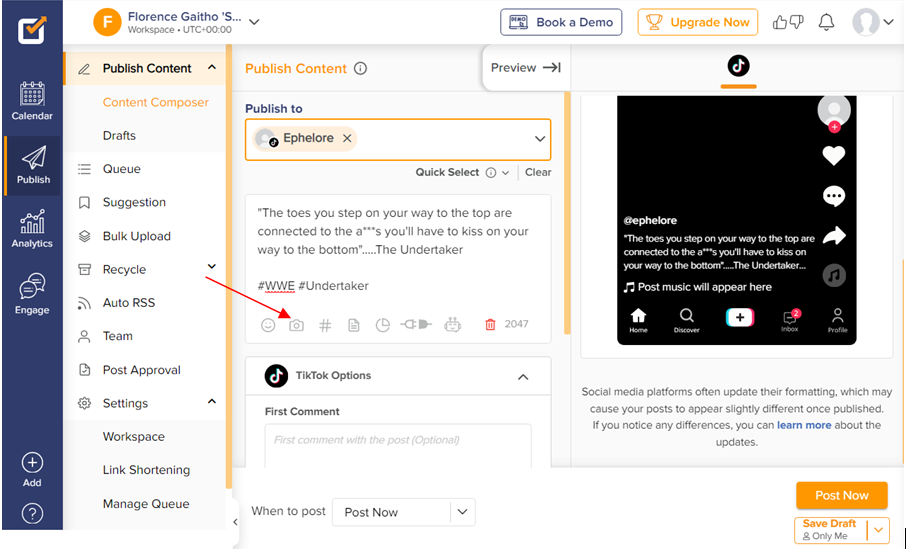Click the link shortener plug icon
This screenshot has width=906, height=551.
click(416, 325)
